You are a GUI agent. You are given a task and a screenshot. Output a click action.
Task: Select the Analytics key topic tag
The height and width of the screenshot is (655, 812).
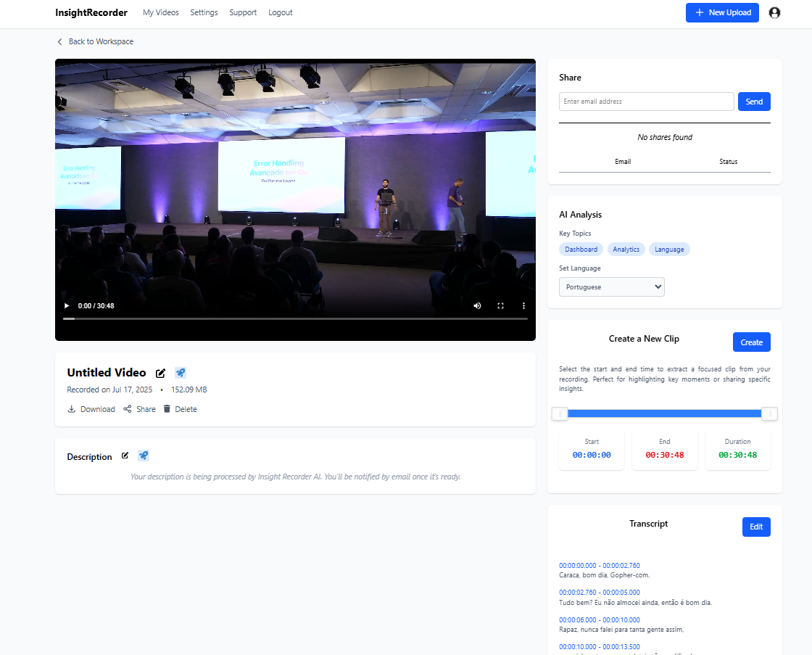(x=626, y=250)
